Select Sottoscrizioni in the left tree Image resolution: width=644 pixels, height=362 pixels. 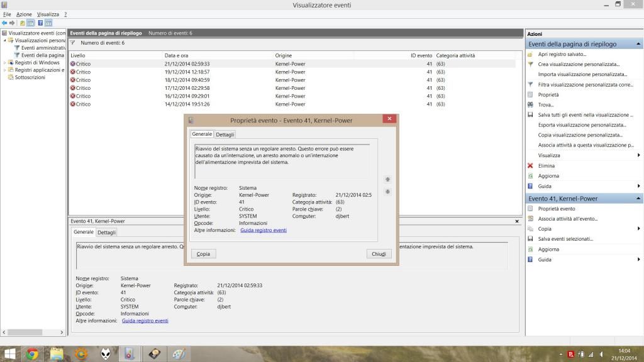point(30,77)
